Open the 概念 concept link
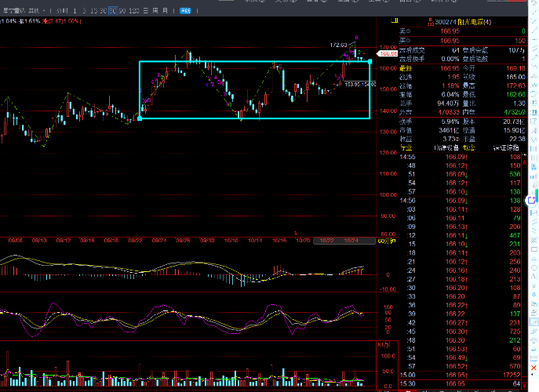Screen dimensions: 539x392 click(x=468, y=147)
